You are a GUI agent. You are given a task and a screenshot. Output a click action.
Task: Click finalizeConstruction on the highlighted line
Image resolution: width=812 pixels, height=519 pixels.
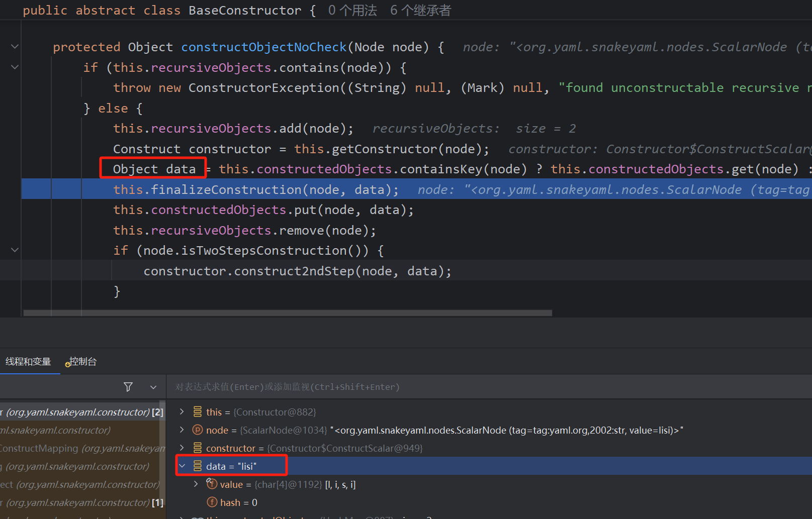226,190
